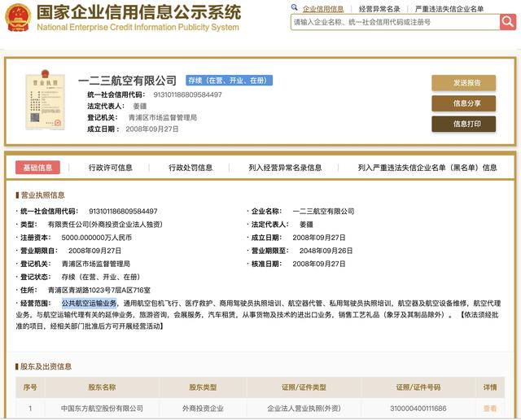Select the 企业信用信息 search category

coord(323,9)
